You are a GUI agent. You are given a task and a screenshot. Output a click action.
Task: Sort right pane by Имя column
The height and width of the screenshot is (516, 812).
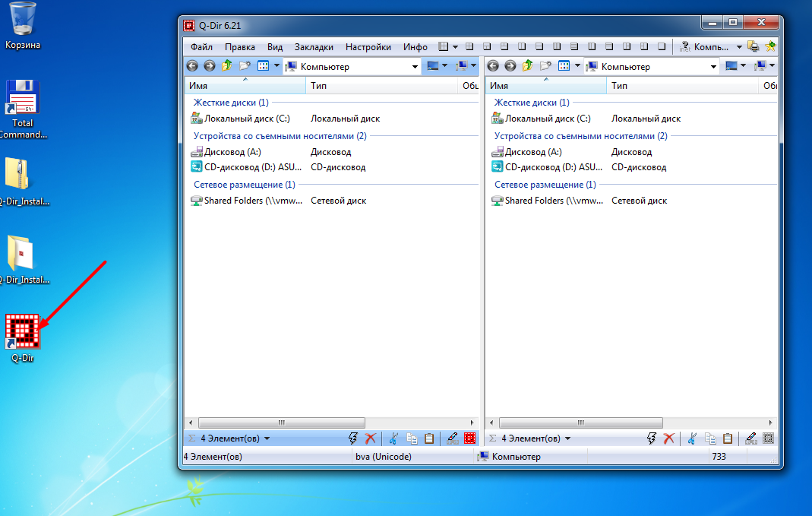546,85
